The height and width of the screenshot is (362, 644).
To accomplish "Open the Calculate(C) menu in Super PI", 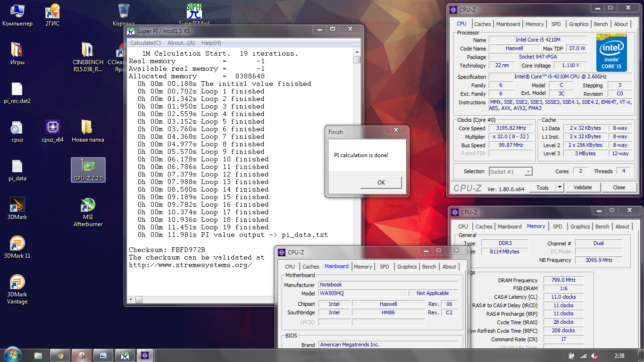I will (x=145, y=43).
